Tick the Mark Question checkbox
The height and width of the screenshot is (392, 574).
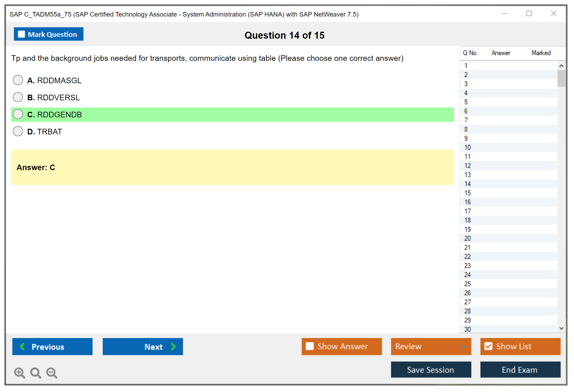(21, 34)
